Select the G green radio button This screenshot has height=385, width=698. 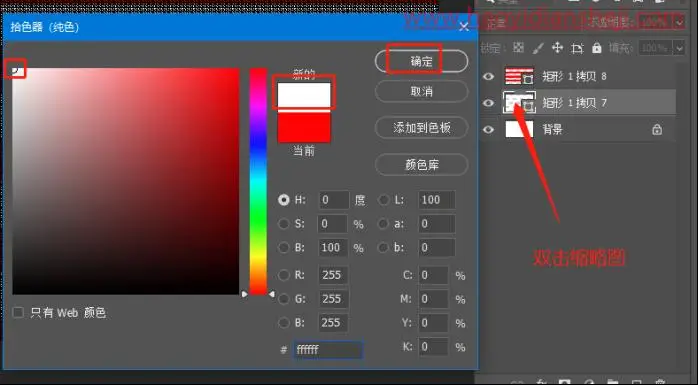[x=284, y=299]
